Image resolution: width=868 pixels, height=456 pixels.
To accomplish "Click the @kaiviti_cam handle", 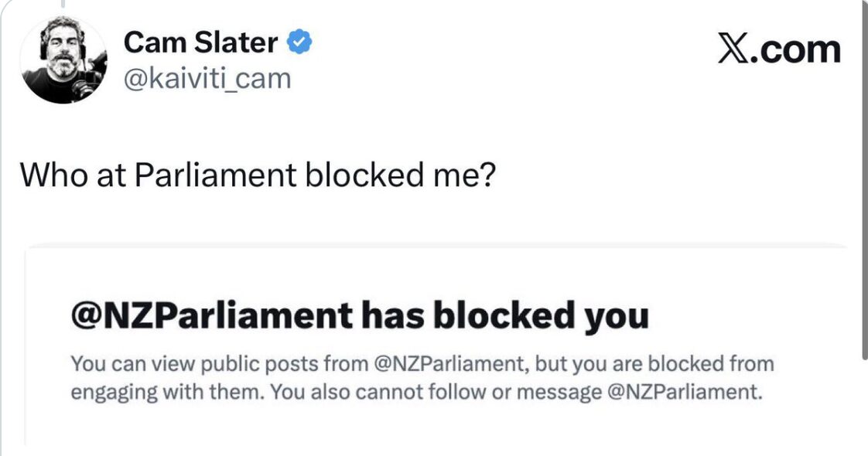I will point(207,78).
